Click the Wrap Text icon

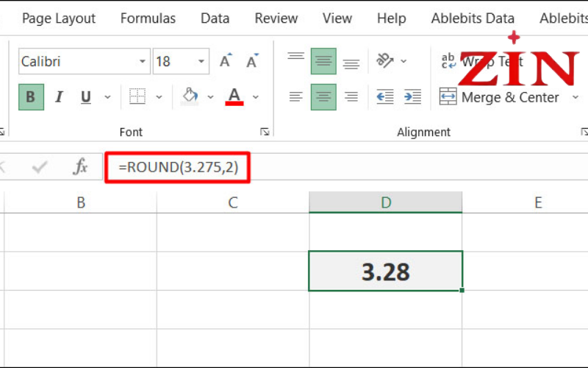tap(448, 61)
